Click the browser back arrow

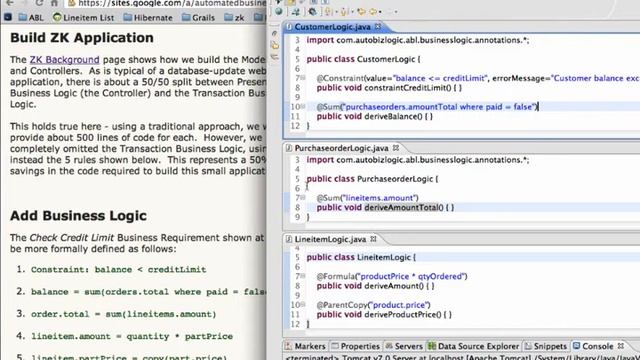click(x=9, y=2)
